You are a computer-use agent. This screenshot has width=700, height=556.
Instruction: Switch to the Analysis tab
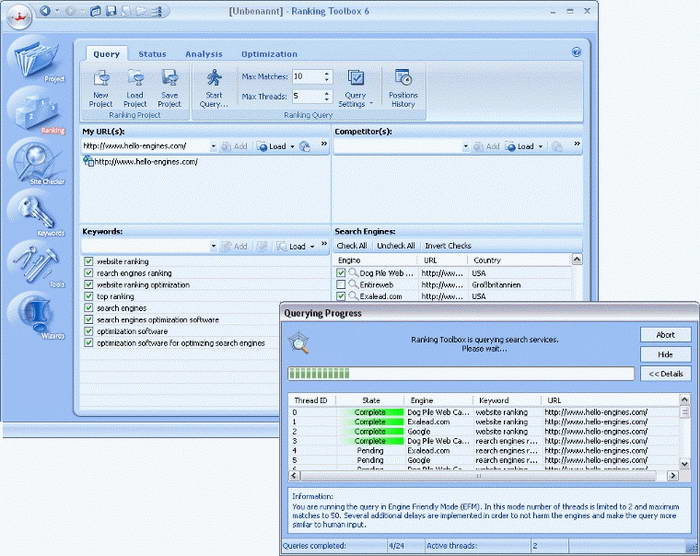(x=204, y=54)
